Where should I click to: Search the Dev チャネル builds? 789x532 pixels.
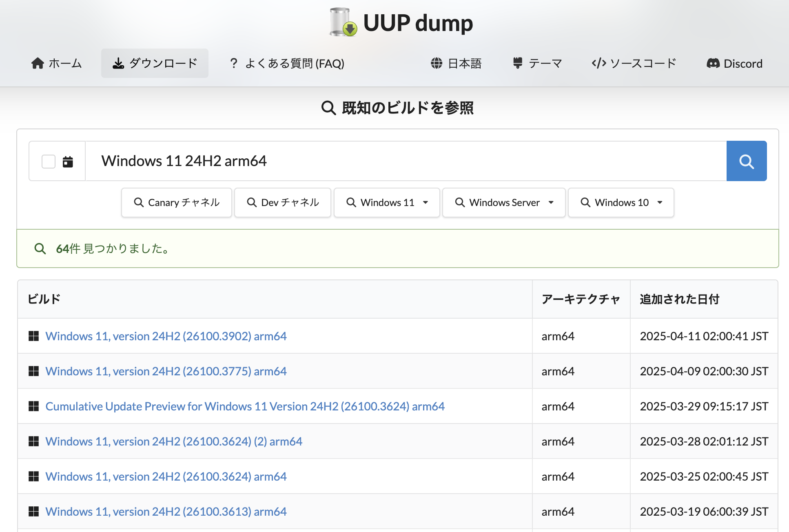pyautogui.click(x=283, y=202)
